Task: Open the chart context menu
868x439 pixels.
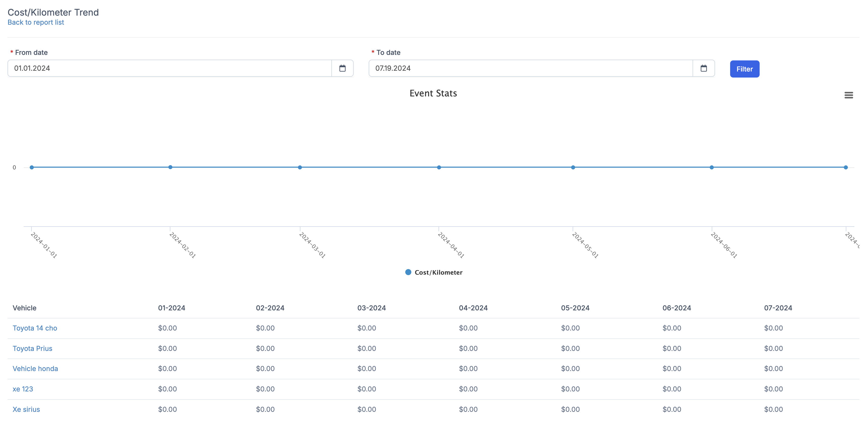Action: 849,95
